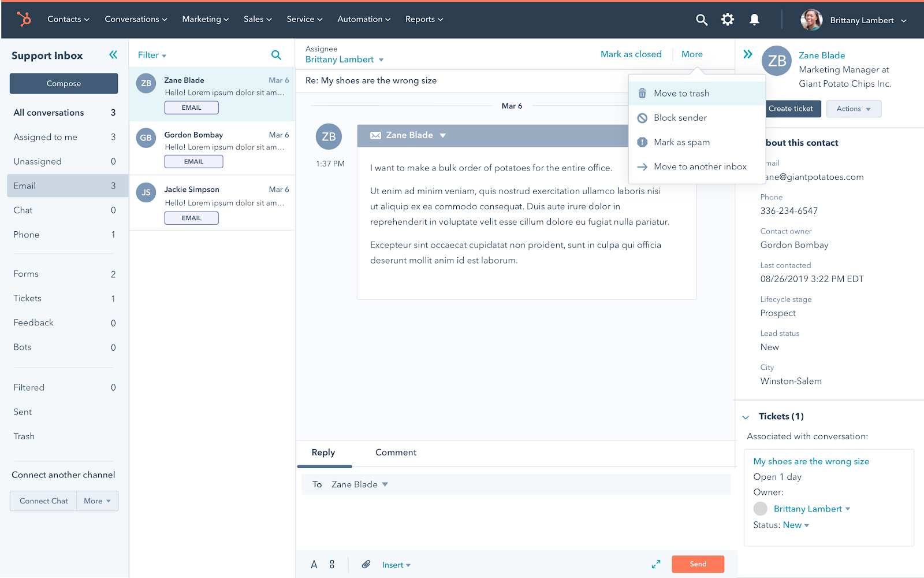Click arrow icon for Move to another inbox
The height and width of the screenshot is (578, 924).
[642, 166]
